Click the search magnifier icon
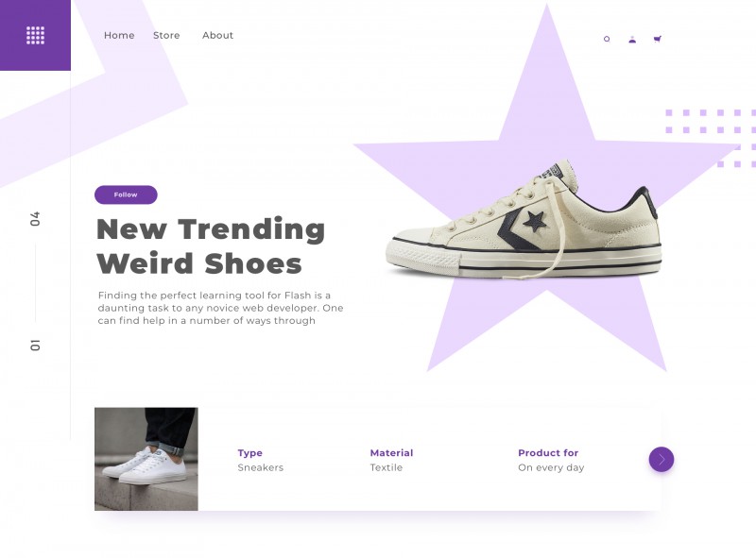 (607, 39)
